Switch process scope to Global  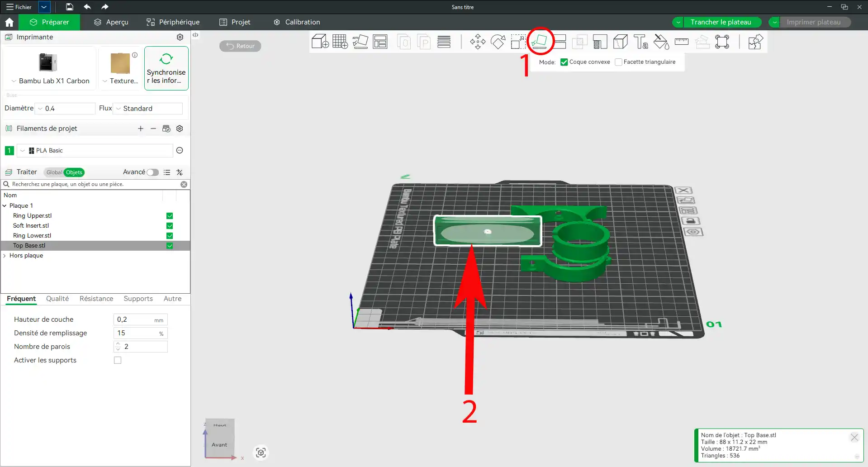pyautogui.click(x=54, y=172)
